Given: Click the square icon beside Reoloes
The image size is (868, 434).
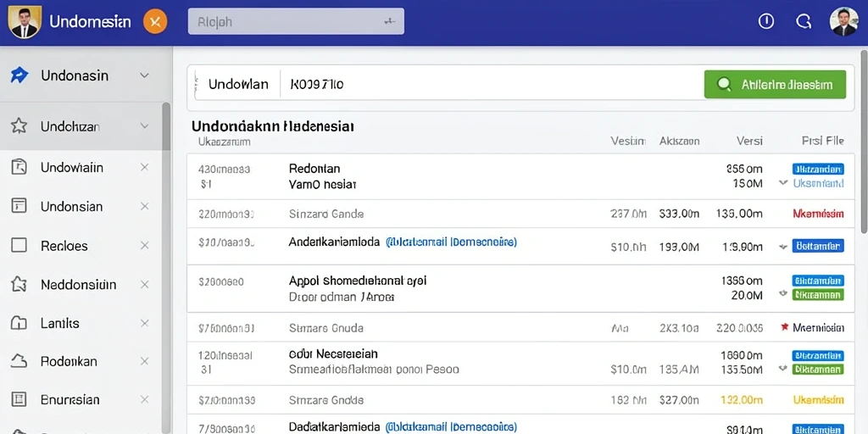Looking at the screenshot, I should click(x=19, y=245).
